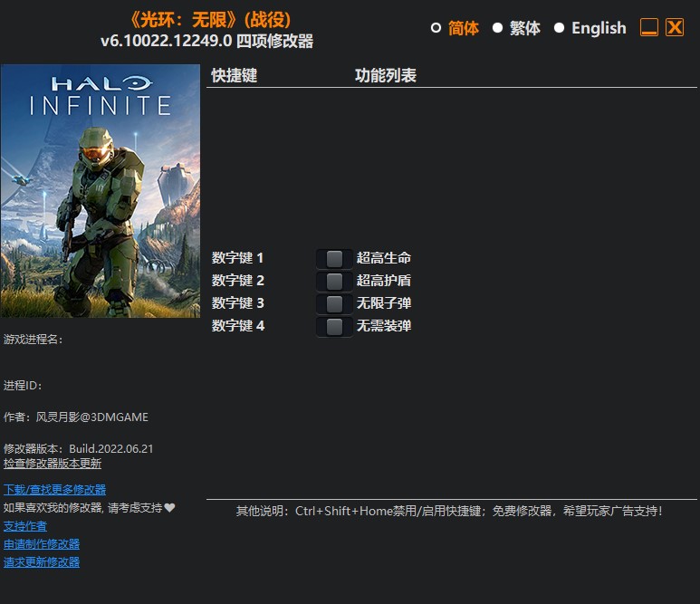Click the 游戏进程名 label

point(33,340)
